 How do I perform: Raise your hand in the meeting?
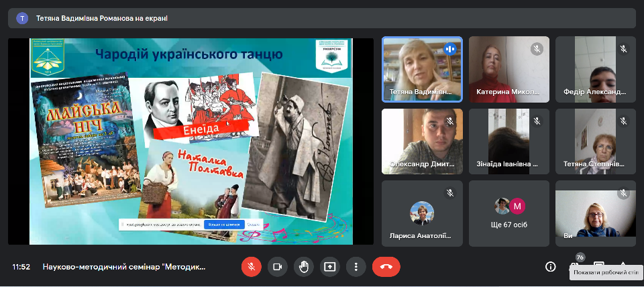304,266
